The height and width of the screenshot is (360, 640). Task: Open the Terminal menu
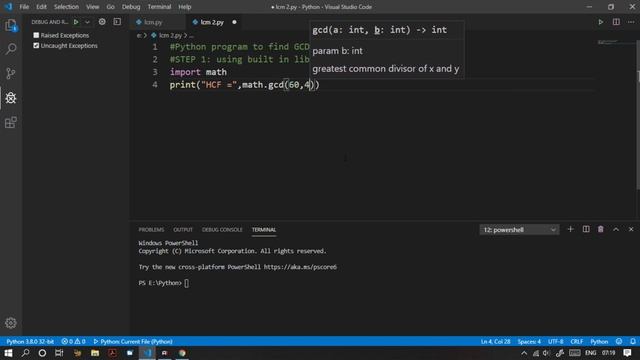(159, 7)
